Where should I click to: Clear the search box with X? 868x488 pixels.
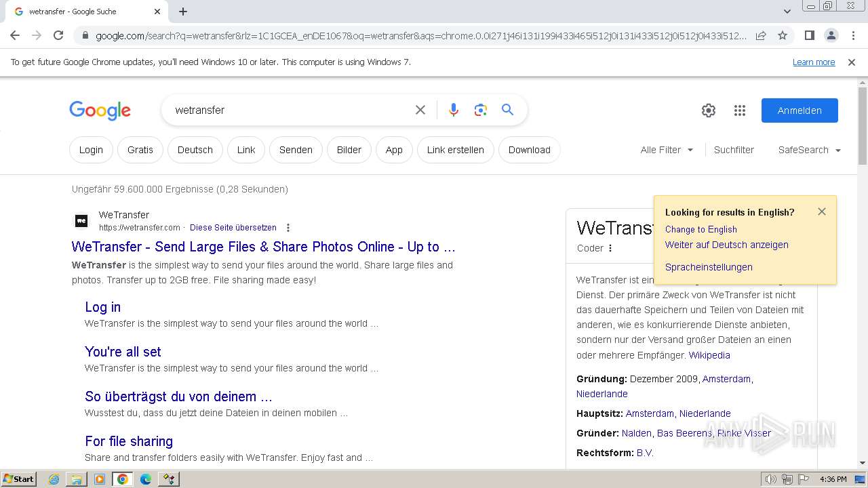click(420, 110)
